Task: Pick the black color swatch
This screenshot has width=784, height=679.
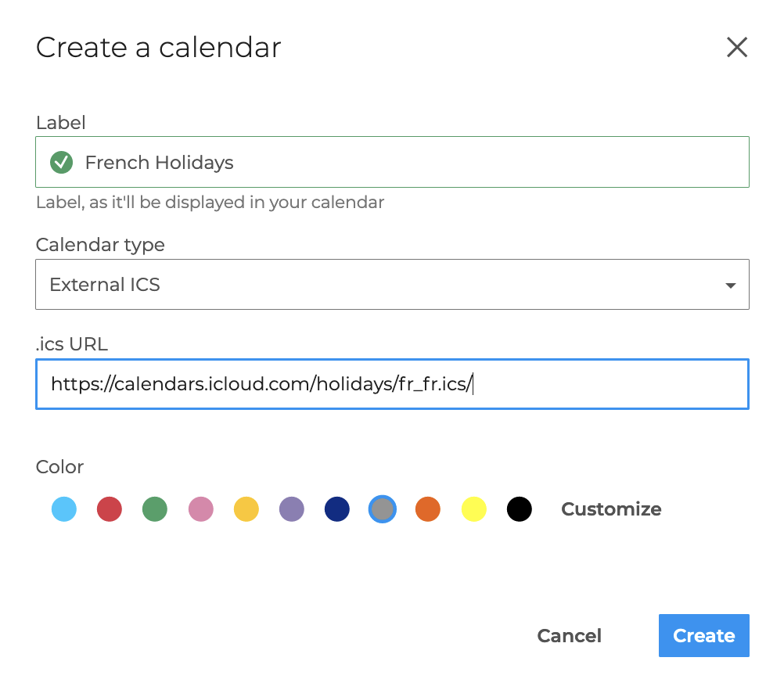Action: [520, 509]
